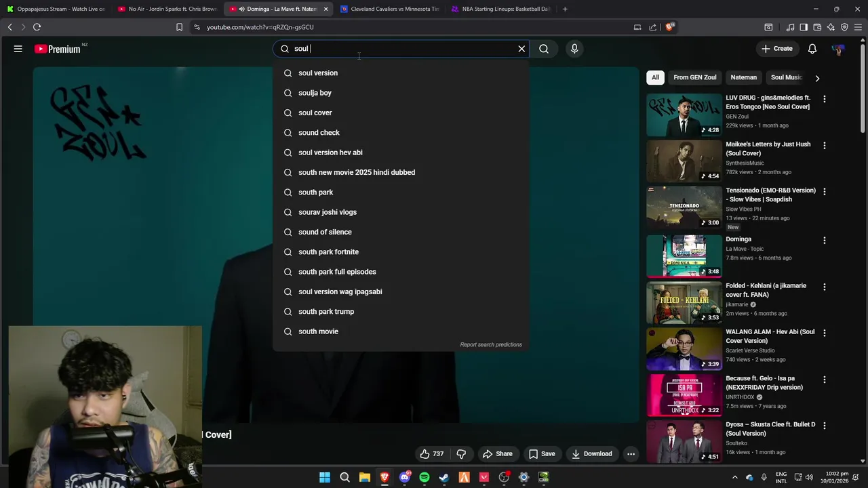Screen dimensions: 868x488
Task: Close the Dominga - La Mave tab
Action: [x=325, y=9]
